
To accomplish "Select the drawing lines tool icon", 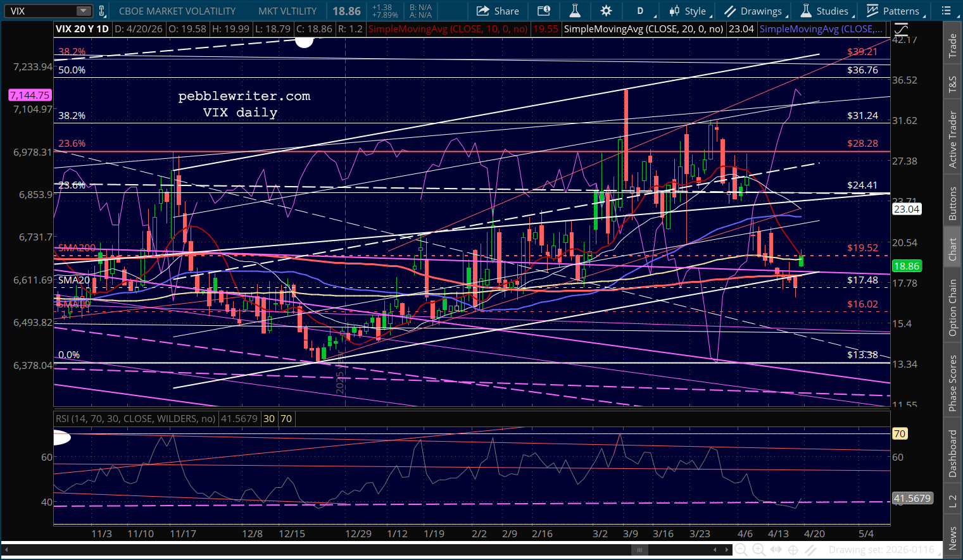I will click(810, 550).
